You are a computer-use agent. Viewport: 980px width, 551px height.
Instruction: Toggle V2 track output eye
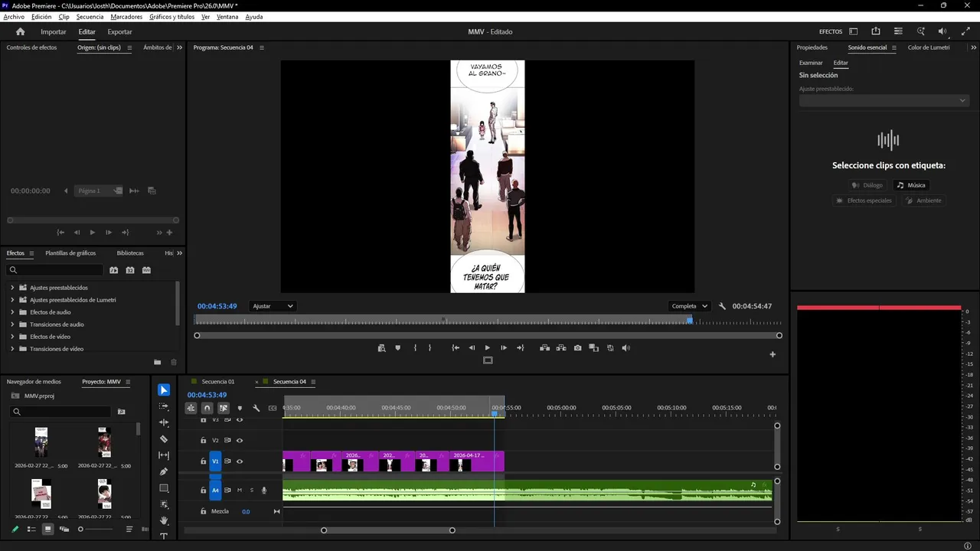click(240, 440)
